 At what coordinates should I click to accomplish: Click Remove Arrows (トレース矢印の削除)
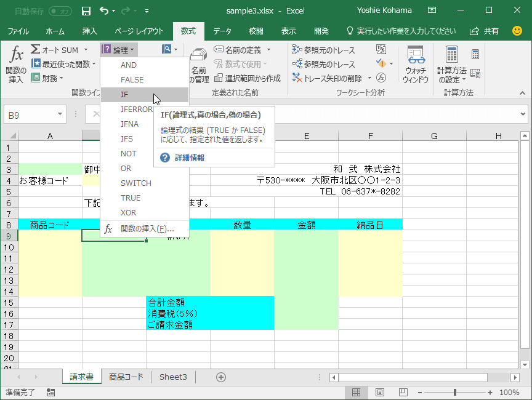pyautogui.click(x=328, y=78)
